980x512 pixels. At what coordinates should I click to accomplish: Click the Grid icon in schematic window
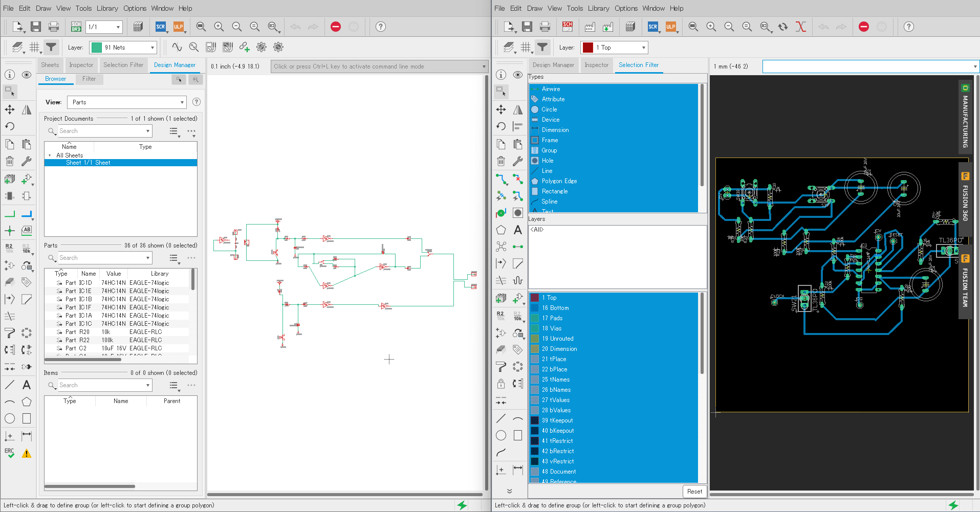[34, 48]
